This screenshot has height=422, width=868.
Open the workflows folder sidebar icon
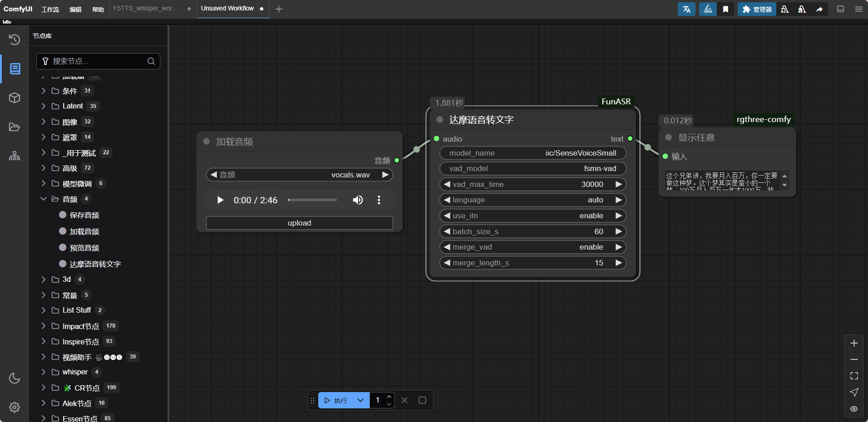coord(15,127)
